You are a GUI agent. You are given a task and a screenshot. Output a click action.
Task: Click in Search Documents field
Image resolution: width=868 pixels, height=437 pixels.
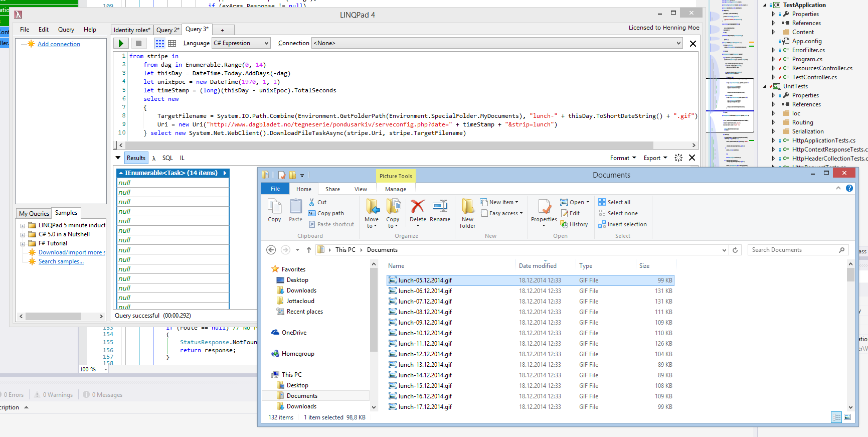(x=798, y=250)
